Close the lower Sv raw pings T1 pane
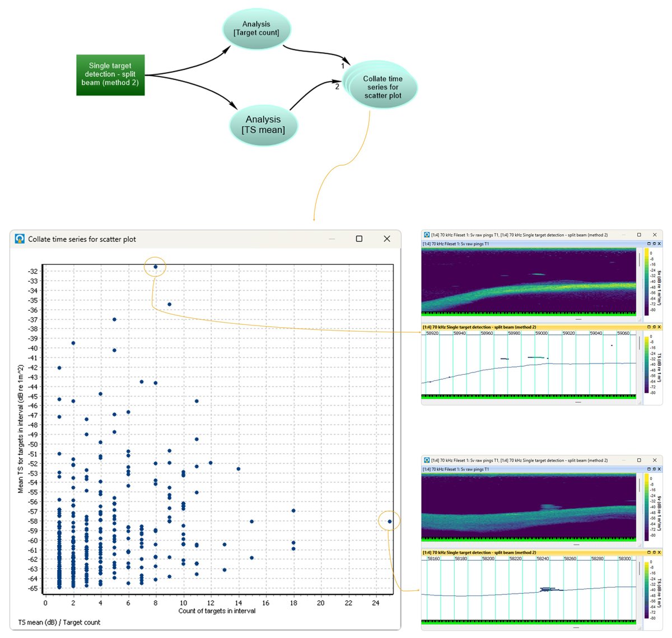 coord(659,469)
